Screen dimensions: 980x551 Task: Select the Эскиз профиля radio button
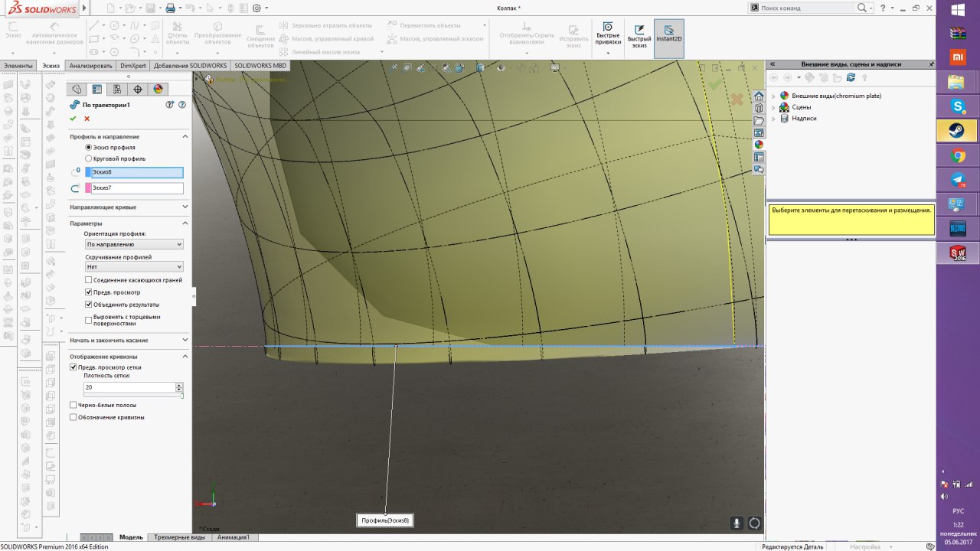[x=89, y=147]
